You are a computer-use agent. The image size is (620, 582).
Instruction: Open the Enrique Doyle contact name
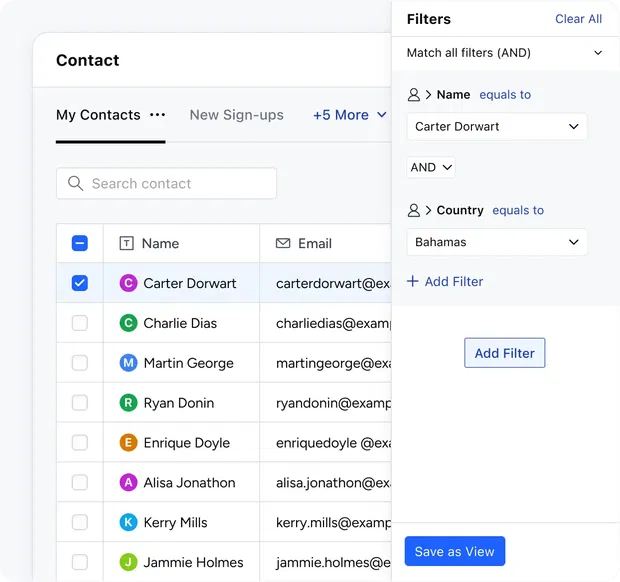click(187, 443)
